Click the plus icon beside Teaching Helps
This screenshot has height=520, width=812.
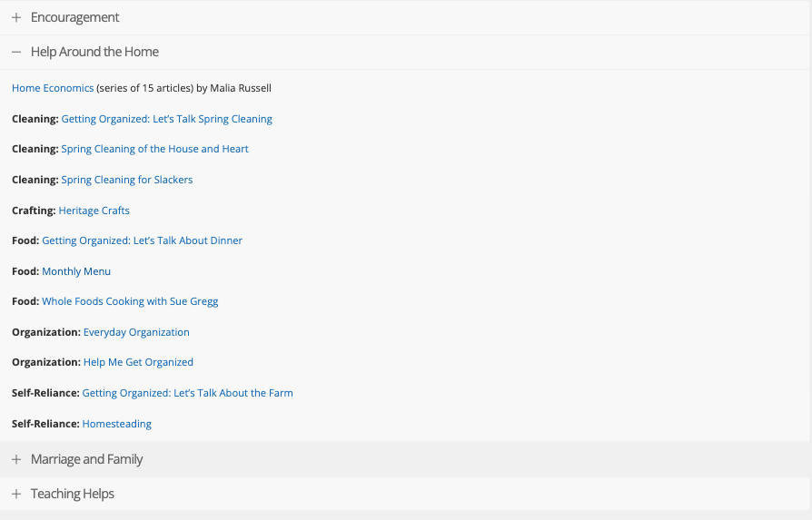pos(16,495)
